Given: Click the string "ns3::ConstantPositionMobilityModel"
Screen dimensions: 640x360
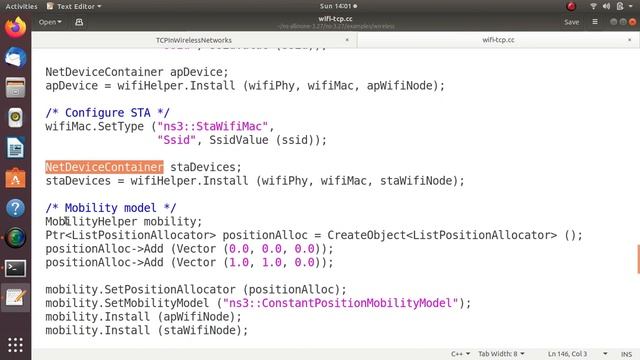Looking at the screenshot, I should coord(341,303).
